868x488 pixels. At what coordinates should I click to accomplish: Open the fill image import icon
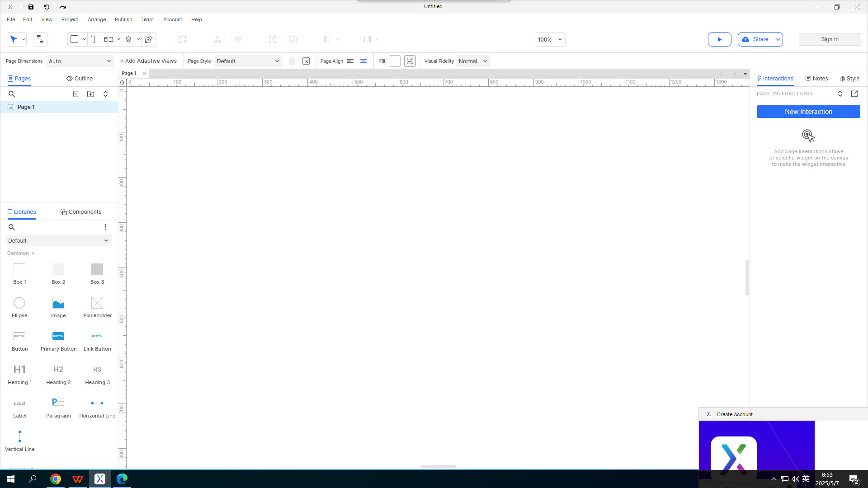[x=410, y=61]
